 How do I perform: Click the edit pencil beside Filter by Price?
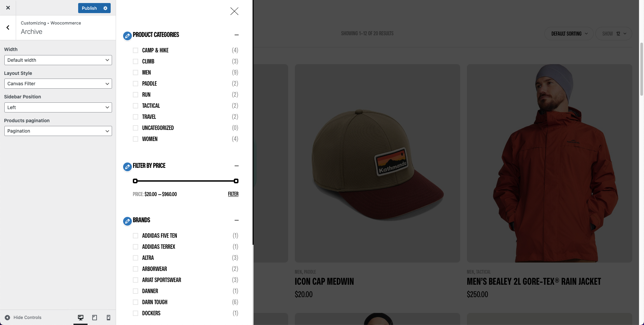pos(127,167)
